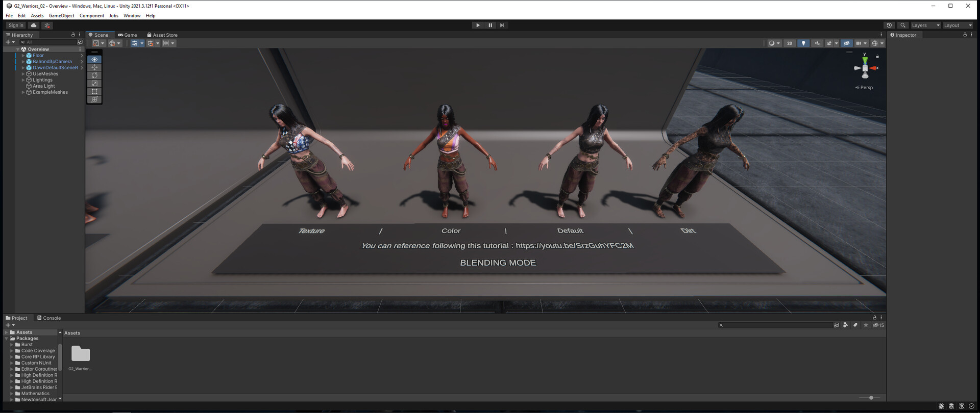Open the Layout dropdown
This screenshot has width=980, height=413.
point(958,25)
